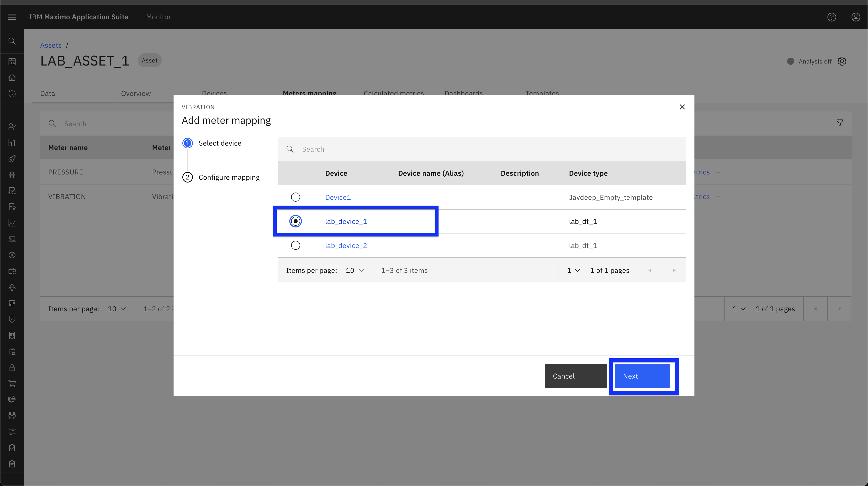Open the hamburger navigation menu
Screen dimensions: 868x486
12,17
